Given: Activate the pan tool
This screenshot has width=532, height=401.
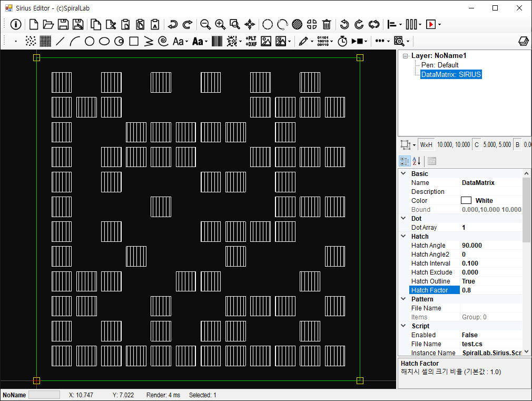Looking at the screenshot, I should pos(250,24).
